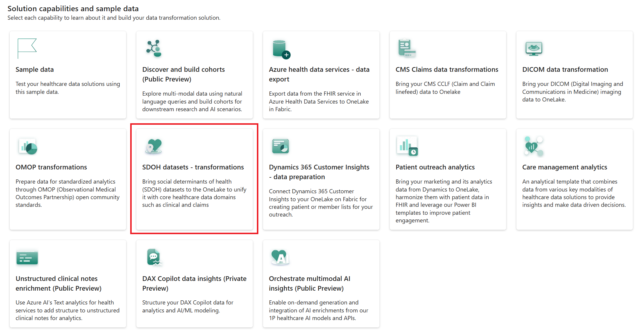Click the OMOP transformations chart icon
The width and height of the screenshot is (644, 333).
tap(28, 146)
